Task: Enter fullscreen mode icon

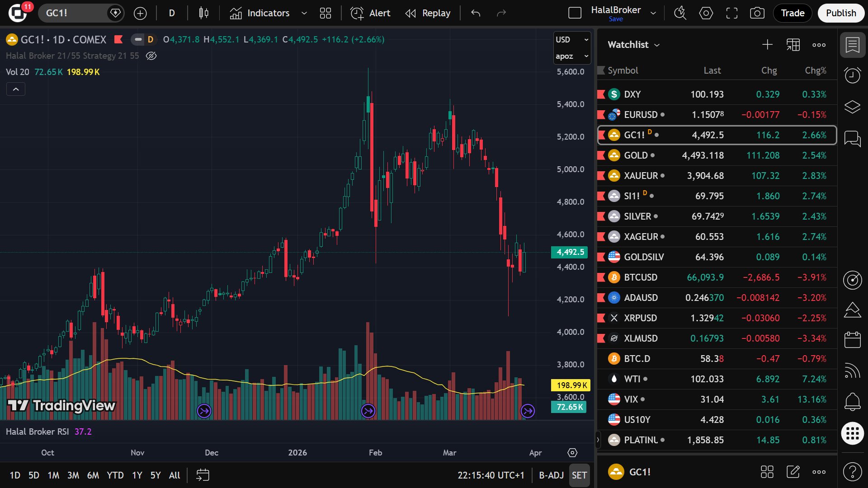Action: pos(731,13)
